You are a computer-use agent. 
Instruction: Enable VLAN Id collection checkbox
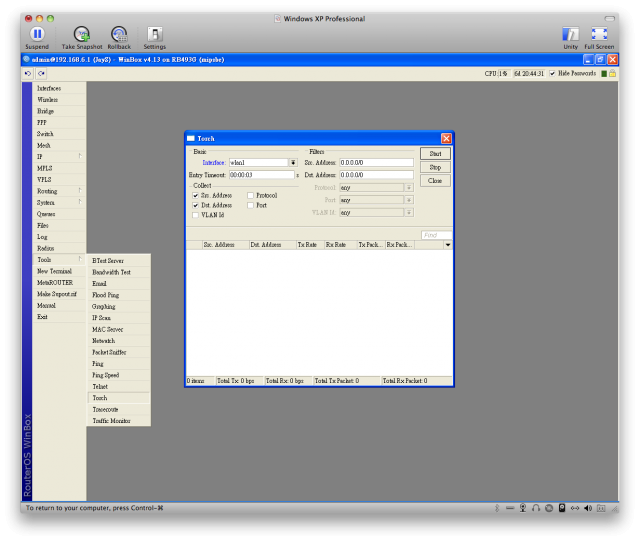[196, 215]
